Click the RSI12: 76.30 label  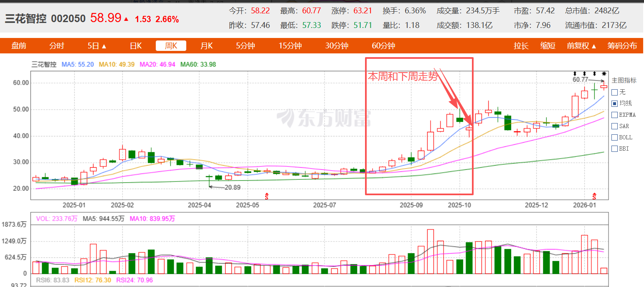click(x=93, y=280)
